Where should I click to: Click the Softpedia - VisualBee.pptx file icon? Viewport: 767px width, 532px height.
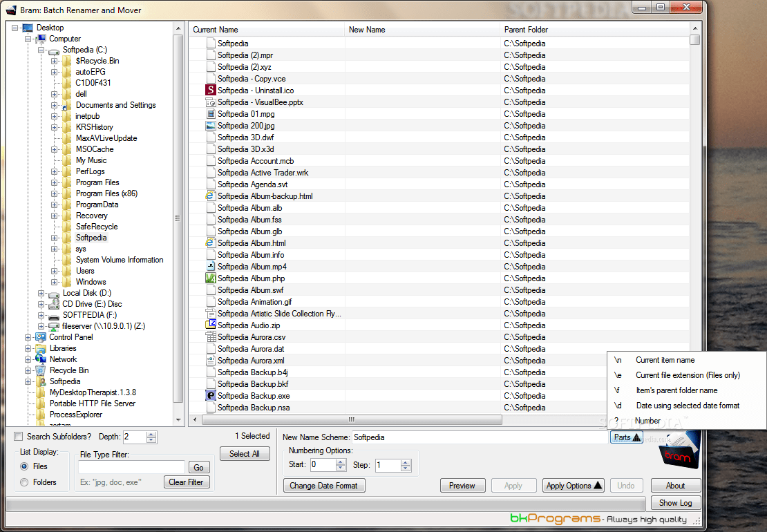pyautogui.click(x=210, y=102)
